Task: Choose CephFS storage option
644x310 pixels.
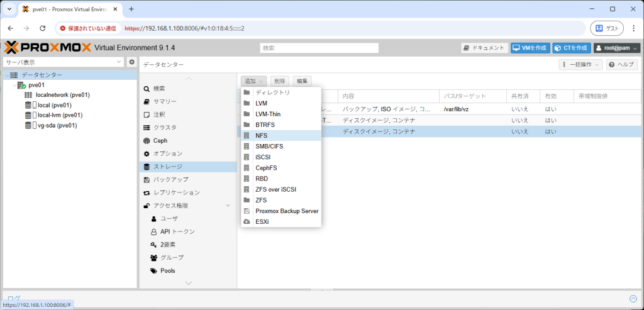Action: point(281,168)
